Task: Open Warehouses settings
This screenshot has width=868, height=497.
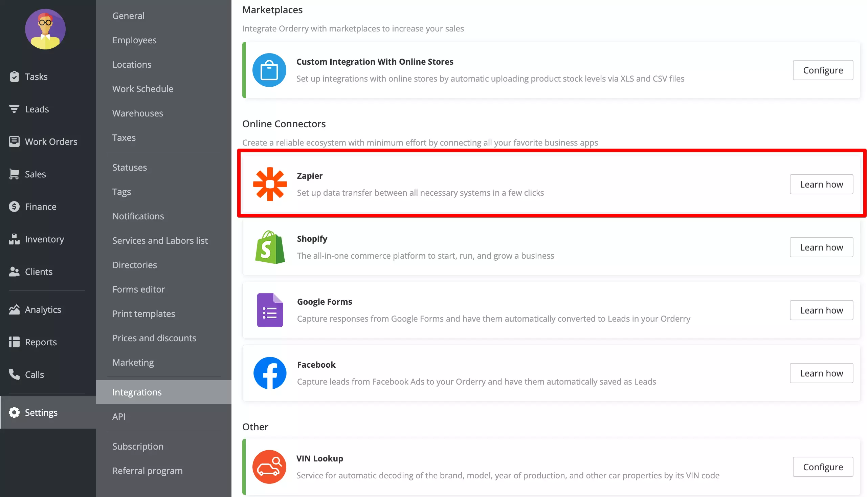Action: 164,113
